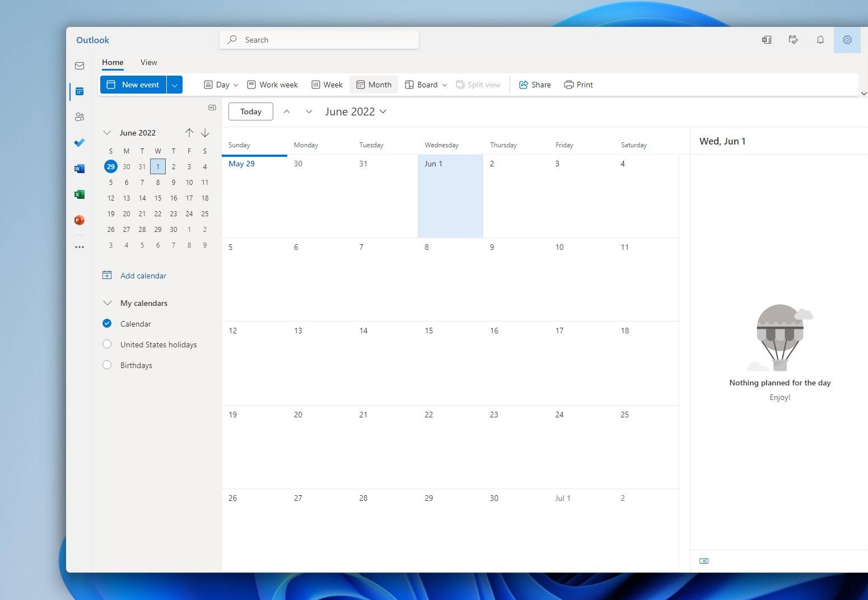The height and width of the screenshot is (600, 868).
Task: Click the Today button
Action: point(250,111)
